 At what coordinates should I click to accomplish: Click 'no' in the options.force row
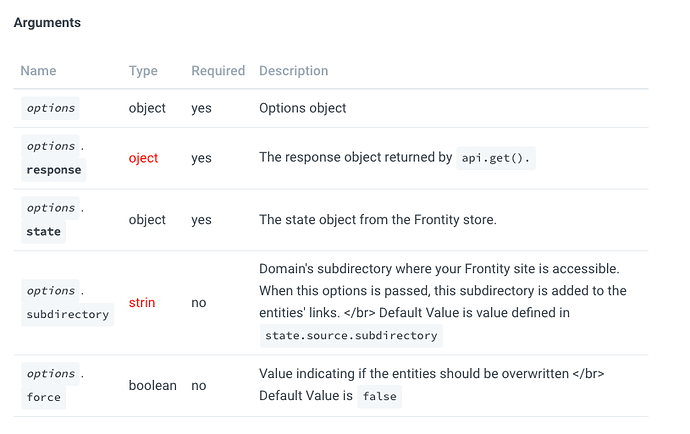point(199,385)
